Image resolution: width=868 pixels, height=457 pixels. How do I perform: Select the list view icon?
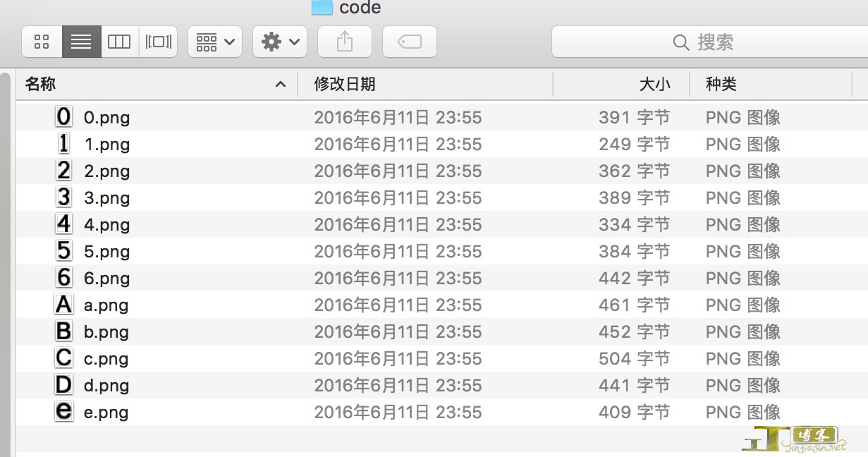click(80, 41)
